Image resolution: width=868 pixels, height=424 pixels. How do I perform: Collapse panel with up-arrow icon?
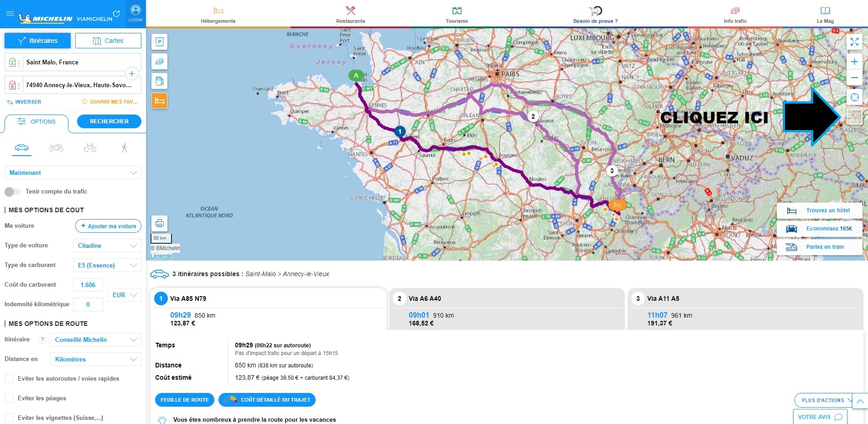point(860,402)
